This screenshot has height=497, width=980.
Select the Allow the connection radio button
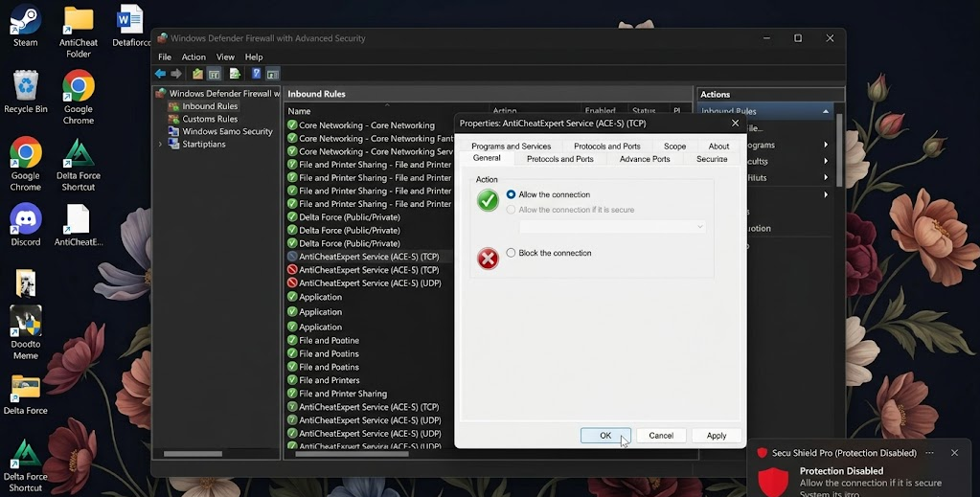[511, 194]
